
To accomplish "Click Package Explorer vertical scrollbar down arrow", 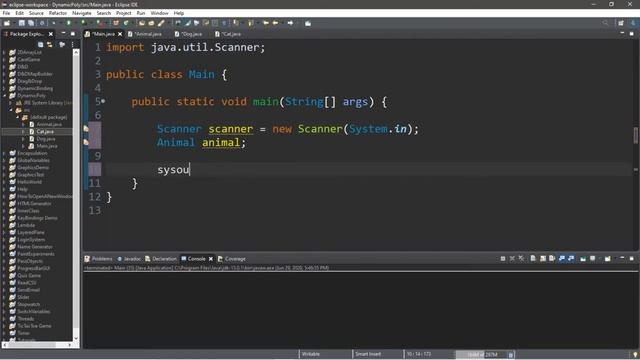I will [x=76, y=338].
